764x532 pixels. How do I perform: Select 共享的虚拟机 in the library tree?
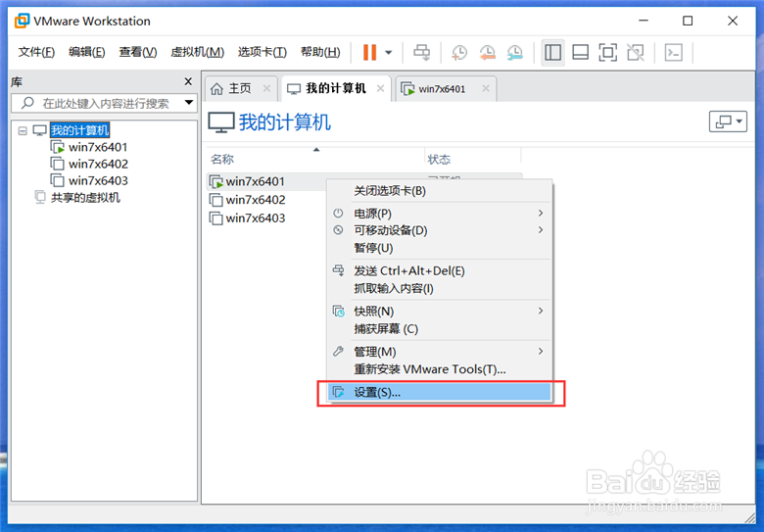(85, 197)
